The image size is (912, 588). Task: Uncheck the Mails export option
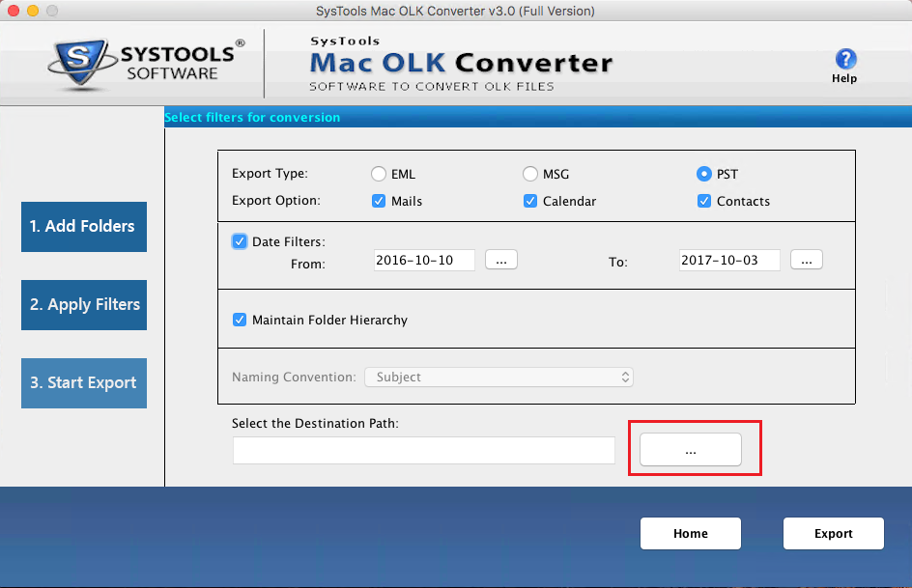point(379,202)
